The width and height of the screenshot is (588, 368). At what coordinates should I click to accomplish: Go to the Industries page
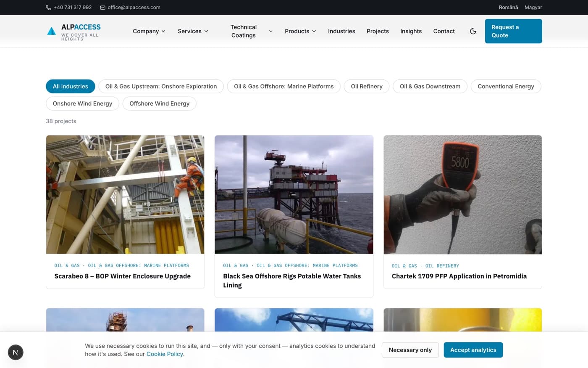(x=341, y=31)
